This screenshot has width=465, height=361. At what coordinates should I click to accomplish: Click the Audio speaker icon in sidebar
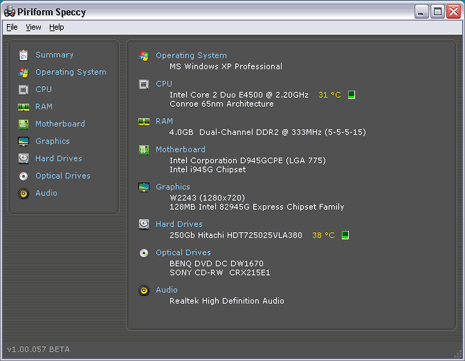[x=23, y=193]
